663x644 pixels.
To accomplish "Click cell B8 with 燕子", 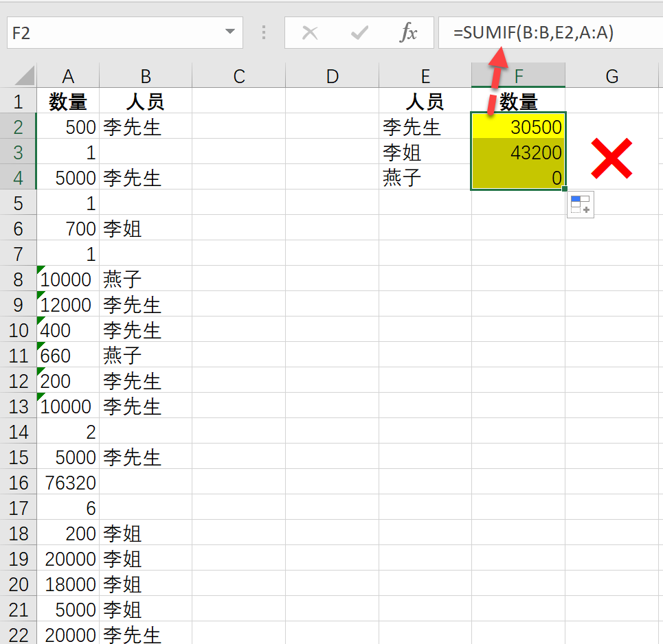I will click(146, 279).
